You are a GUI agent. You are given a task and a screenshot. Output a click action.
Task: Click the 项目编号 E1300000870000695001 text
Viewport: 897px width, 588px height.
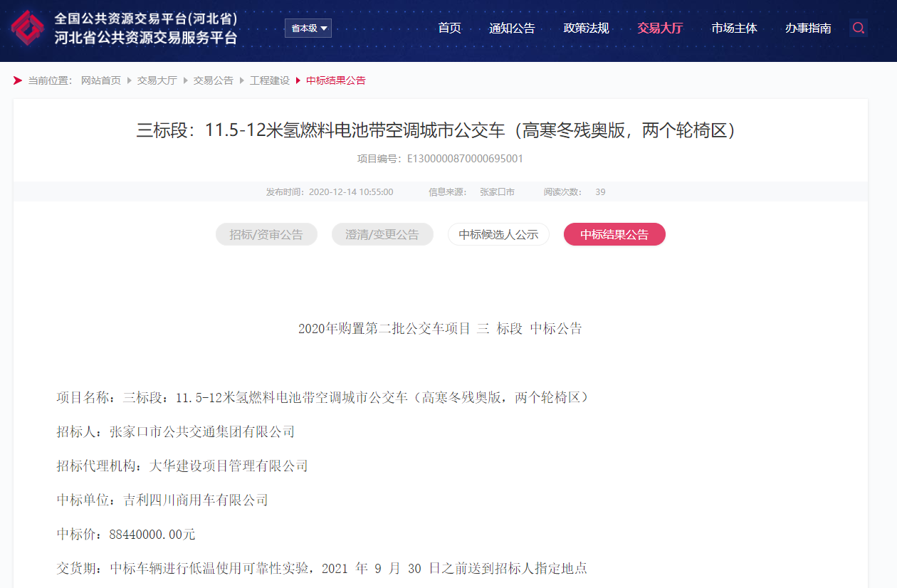(440, 159)
